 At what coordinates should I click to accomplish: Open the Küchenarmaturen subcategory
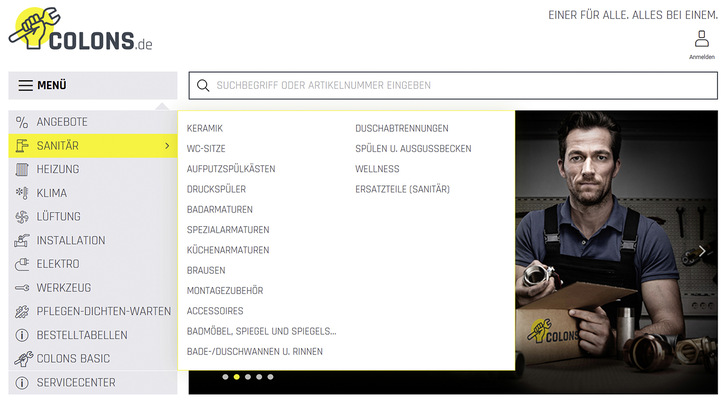[228, 250]
